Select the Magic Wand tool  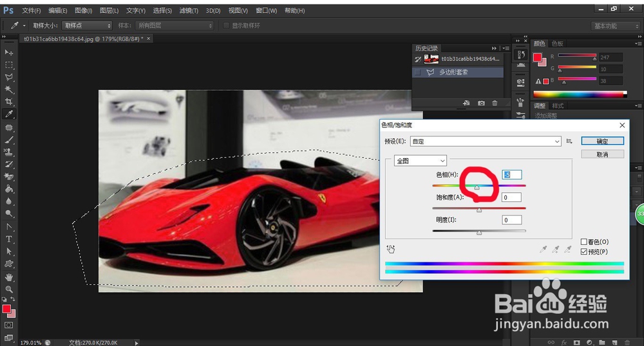point(8,89)
